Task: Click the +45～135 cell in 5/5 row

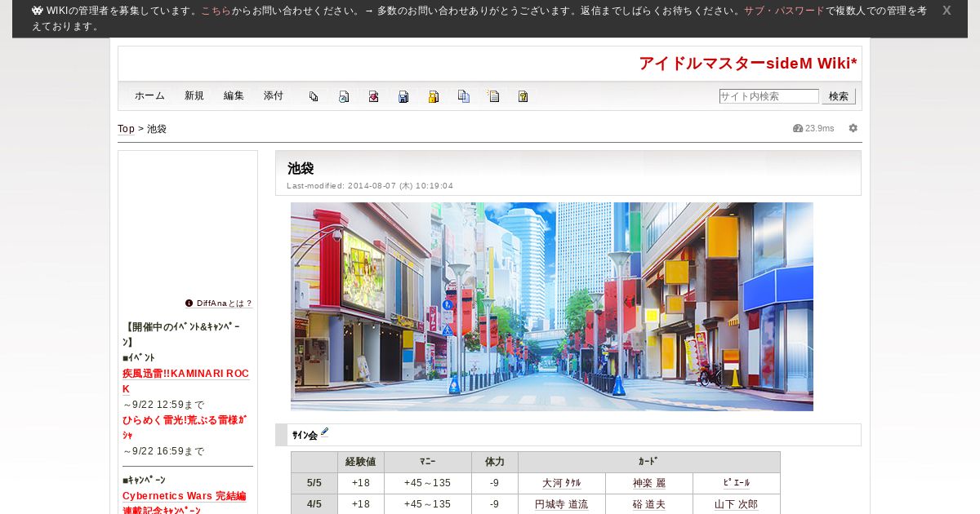Action: pos(428,483)
